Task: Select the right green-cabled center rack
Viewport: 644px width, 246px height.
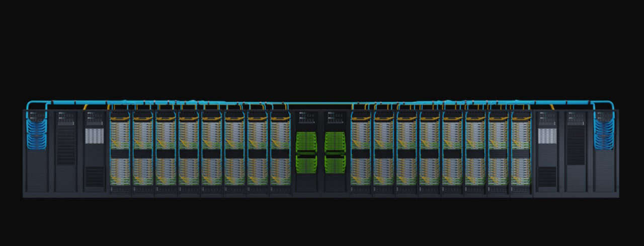Action: pyautogui.click(x=335, y=151)
